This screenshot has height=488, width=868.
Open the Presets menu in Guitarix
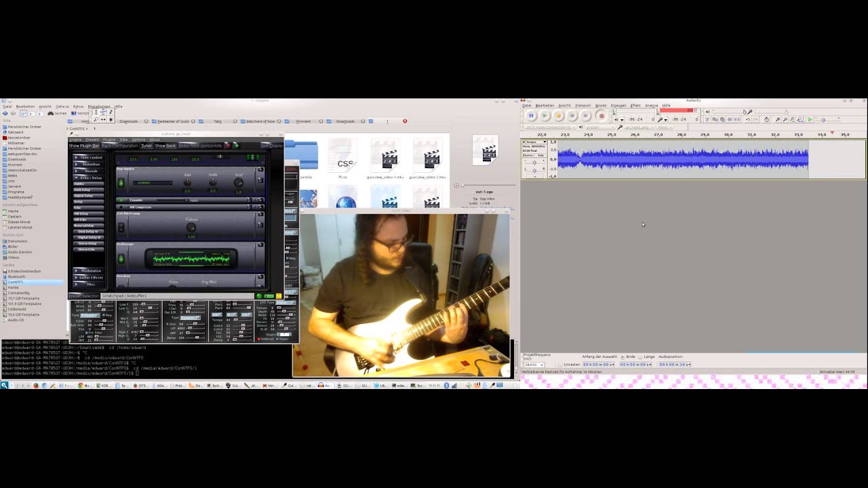click(92, 140)
